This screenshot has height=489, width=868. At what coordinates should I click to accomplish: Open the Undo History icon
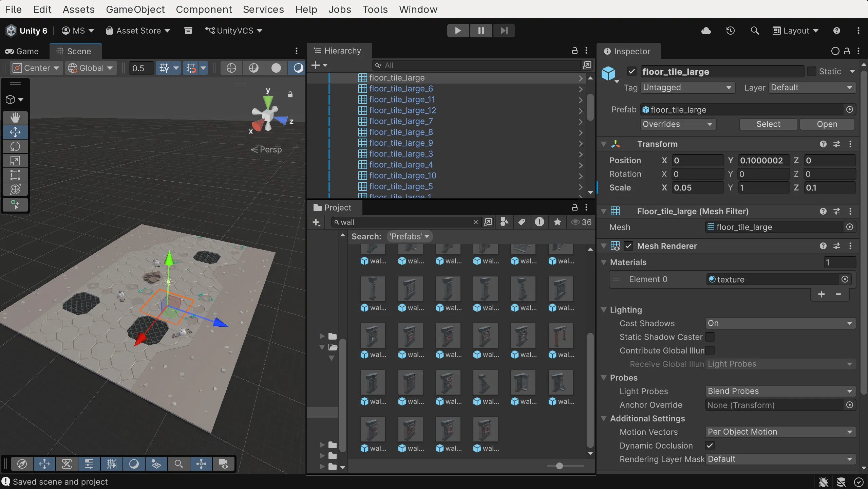click(730, 31)
